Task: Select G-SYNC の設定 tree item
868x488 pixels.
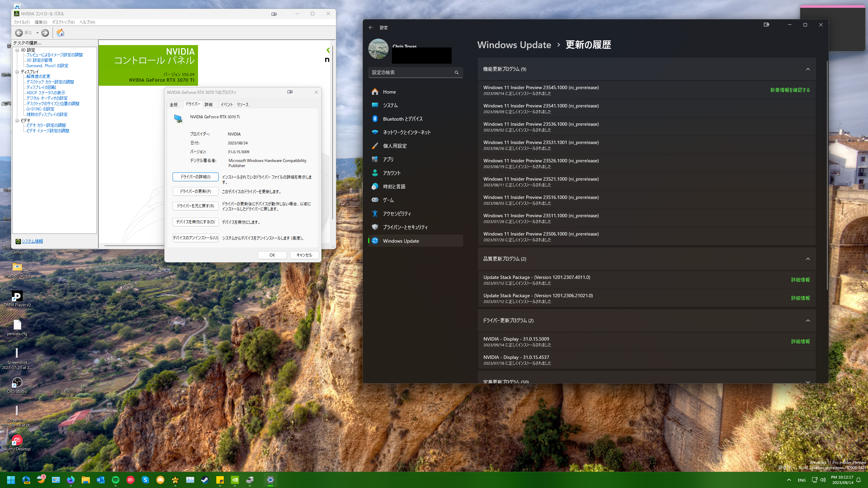Action: [40, 109]
